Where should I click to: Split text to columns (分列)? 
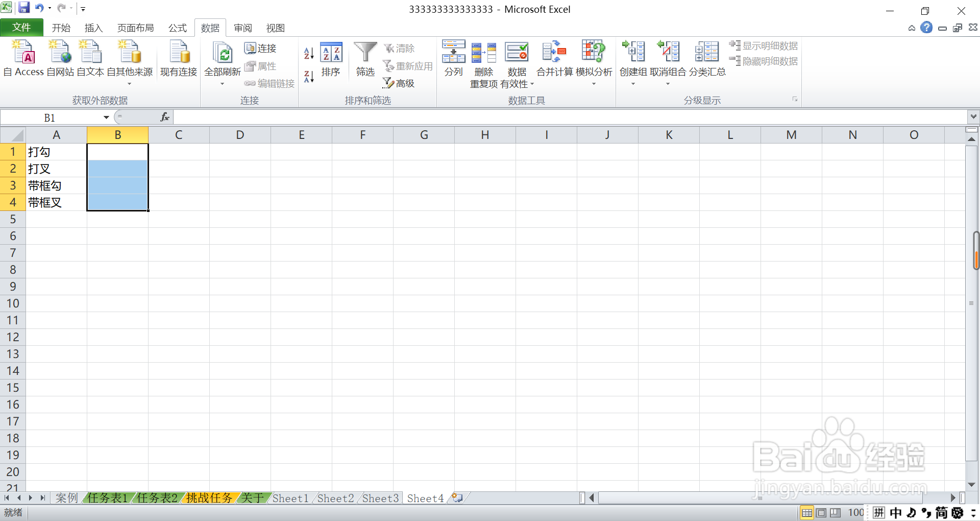tap(453, 59)
